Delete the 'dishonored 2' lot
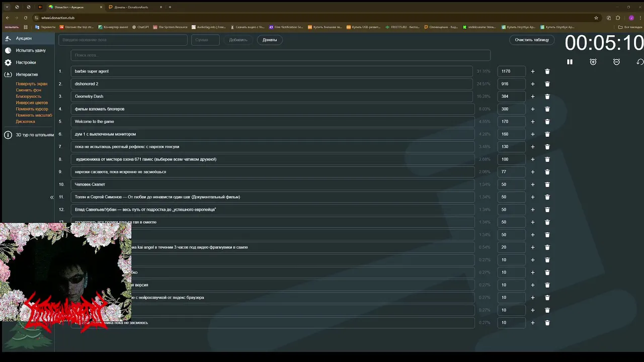The image size is (644, 362). (x=547, y=84)
